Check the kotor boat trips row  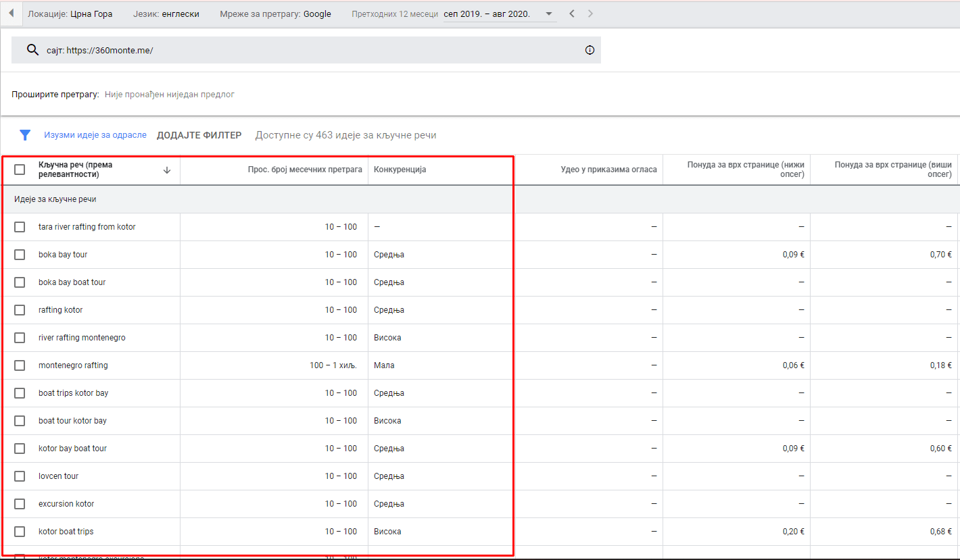click(20, 532)
